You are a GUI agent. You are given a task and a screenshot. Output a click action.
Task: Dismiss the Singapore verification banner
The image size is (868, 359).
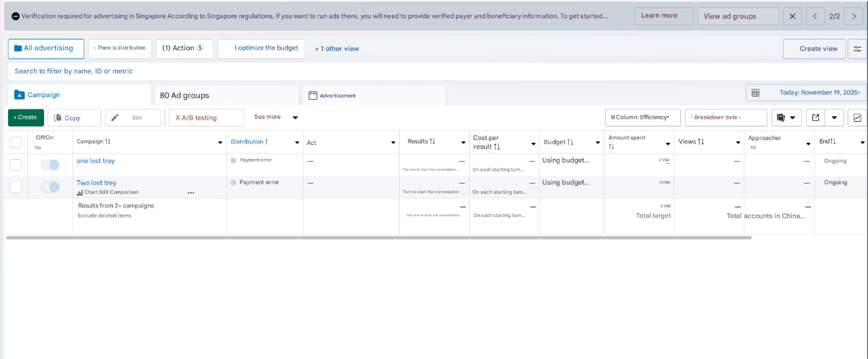(792, 16)
